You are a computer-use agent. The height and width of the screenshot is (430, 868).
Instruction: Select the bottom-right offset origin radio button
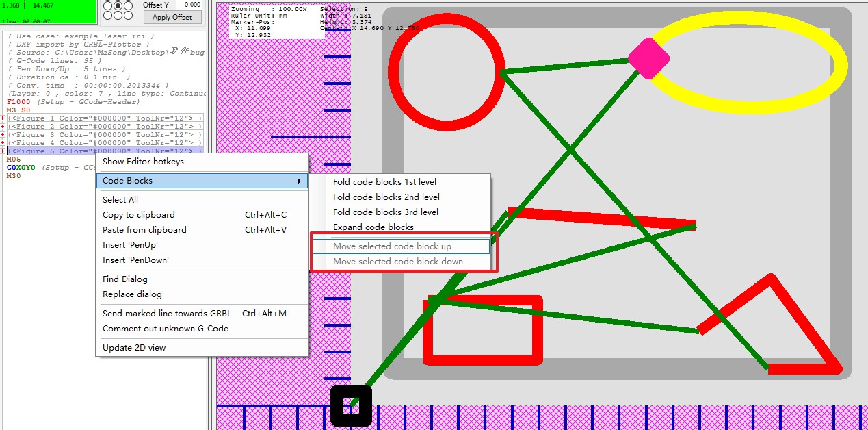[128, 15]
